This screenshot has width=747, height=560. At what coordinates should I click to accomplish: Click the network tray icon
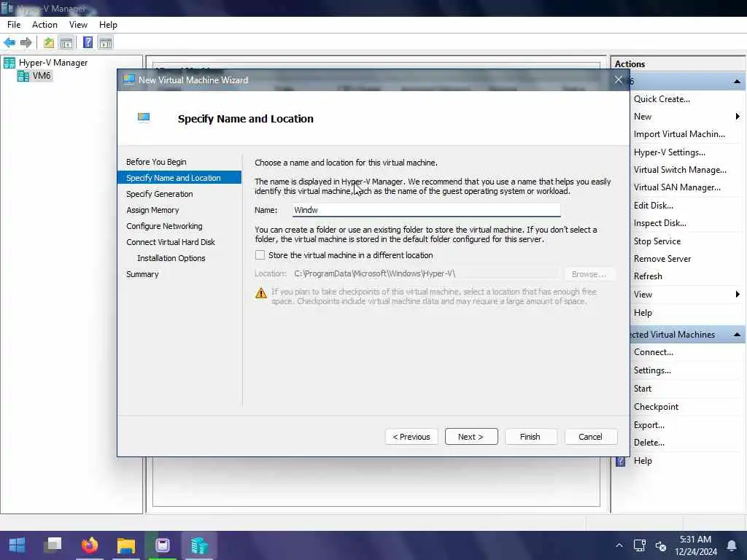click(x=639, y=545)
